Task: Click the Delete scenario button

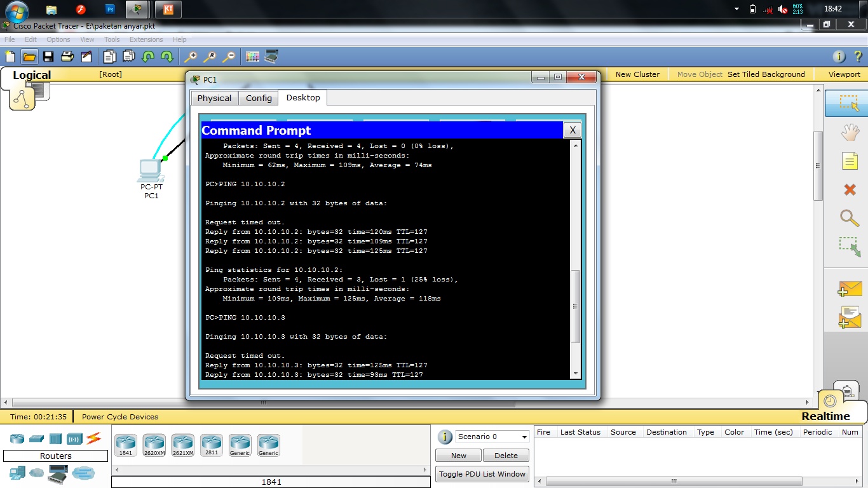Action: click(506, 456)
